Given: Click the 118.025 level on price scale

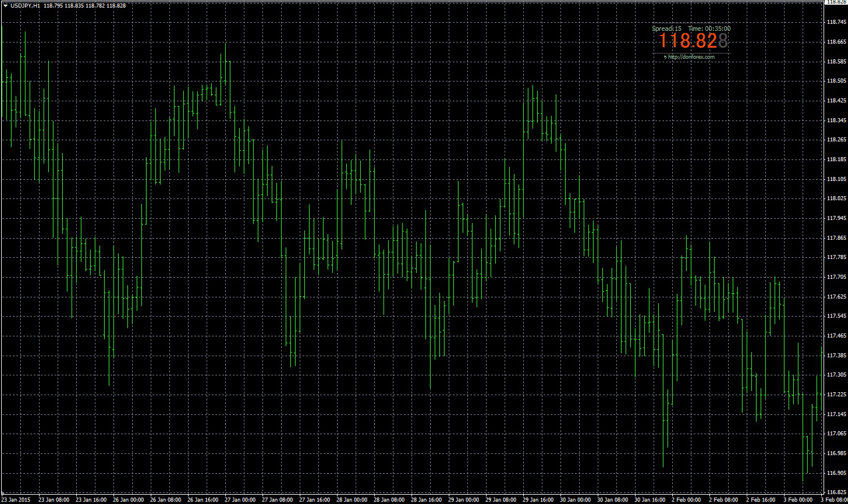Looking at the screenshot, I should coord(836,198).
